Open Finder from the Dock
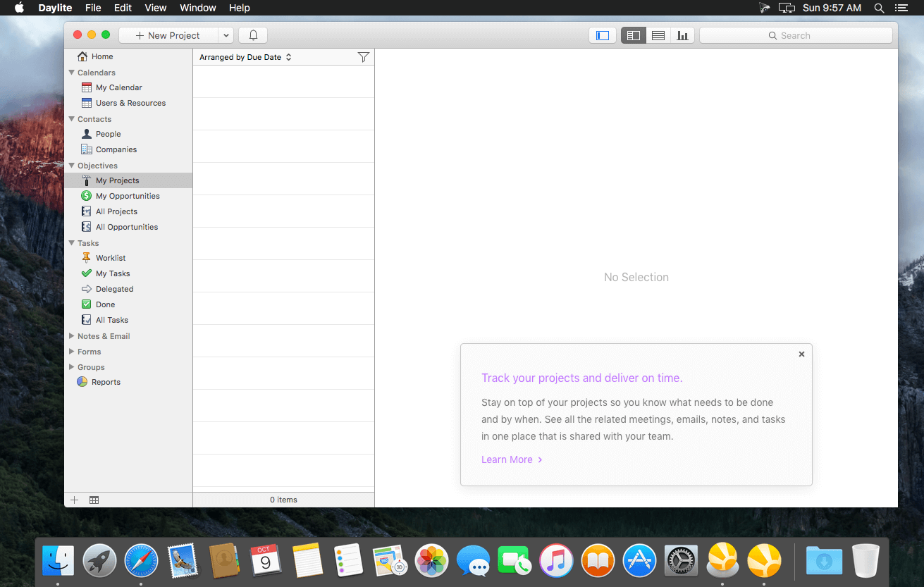 click(58, 561)
